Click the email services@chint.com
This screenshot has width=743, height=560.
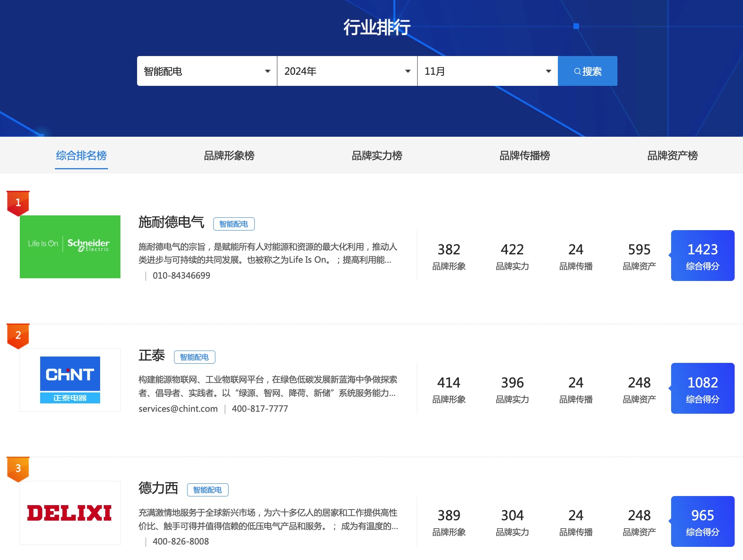pos(178,409)
